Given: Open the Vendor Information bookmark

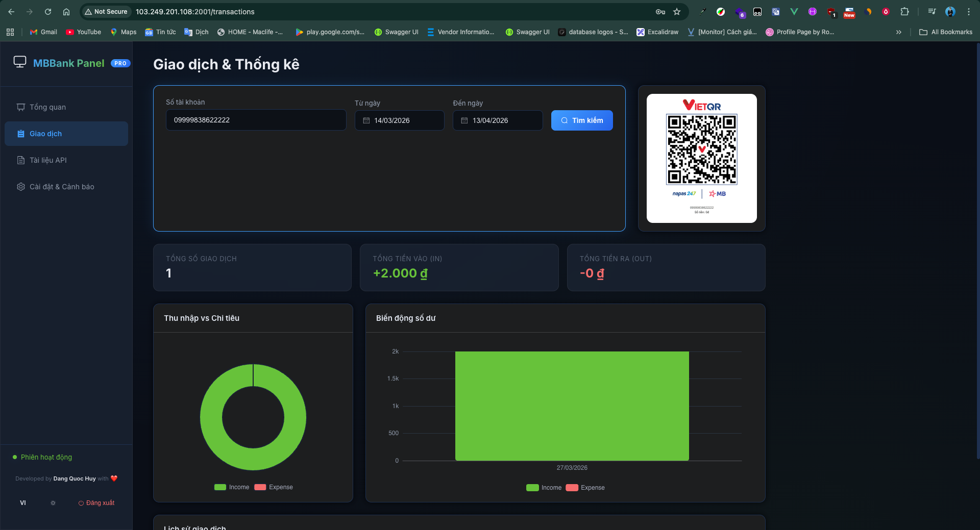Looking at the screenshot, I should pos(461,32).
